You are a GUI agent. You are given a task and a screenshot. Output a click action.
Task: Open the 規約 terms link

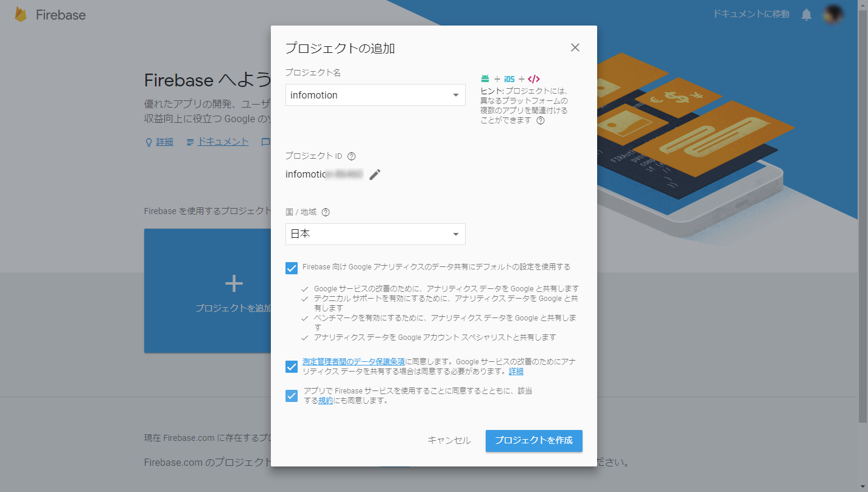pyautogui.click(x=325, y=400)
